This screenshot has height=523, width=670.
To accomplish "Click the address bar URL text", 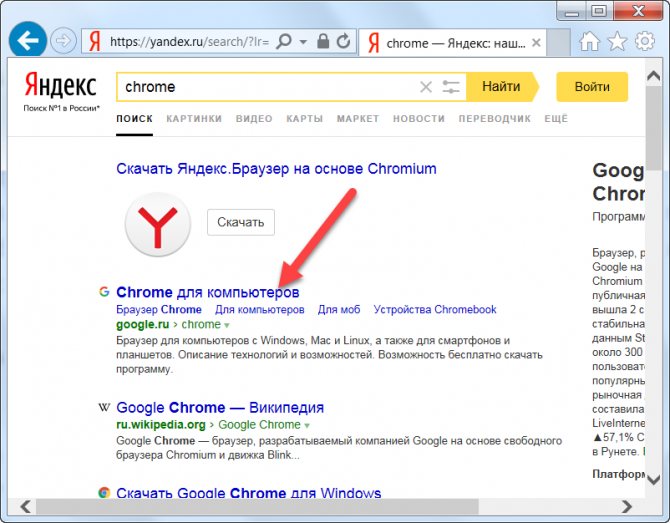I will [x=189, y=42].
